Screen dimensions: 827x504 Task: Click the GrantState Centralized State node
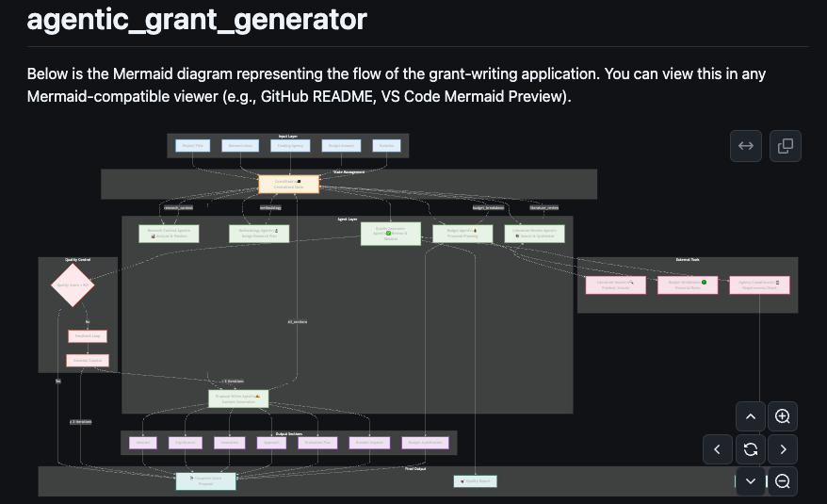pos(288,185)
